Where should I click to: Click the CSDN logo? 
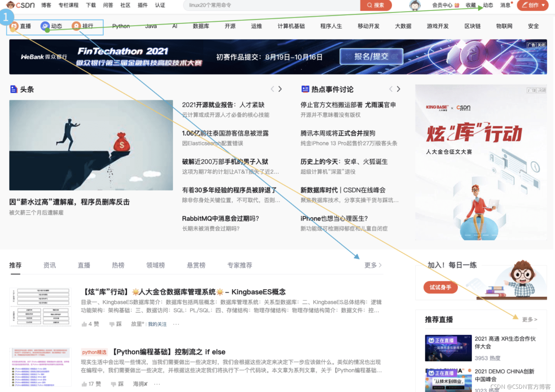(x=20, y=5)
